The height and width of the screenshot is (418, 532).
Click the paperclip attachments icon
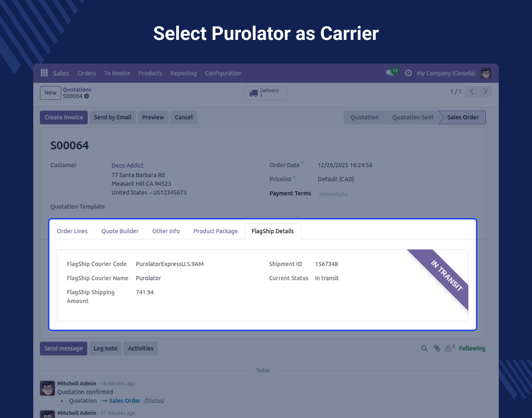[x=437, y=349]
